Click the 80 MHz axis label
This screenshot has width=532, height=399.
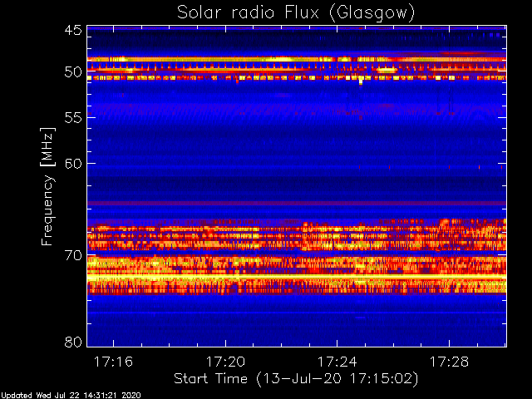pyautogui.click(x=73, y=342)
